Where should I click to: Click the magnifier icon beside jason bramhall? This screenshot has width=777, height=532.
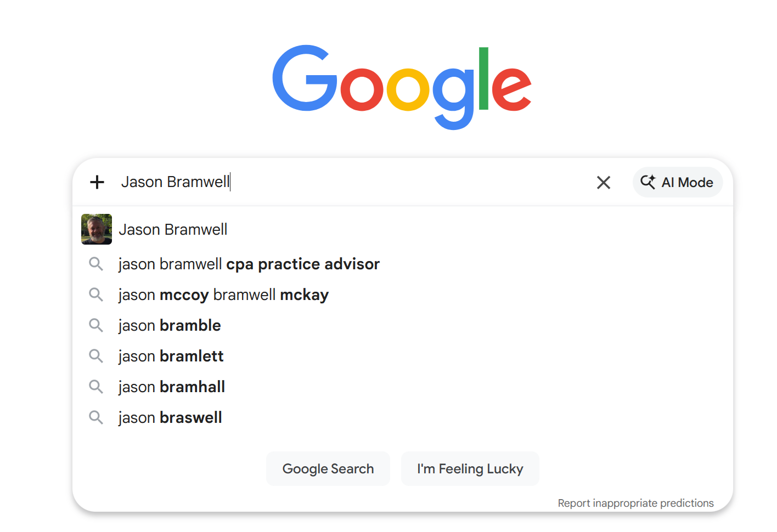tap(96, 387)
